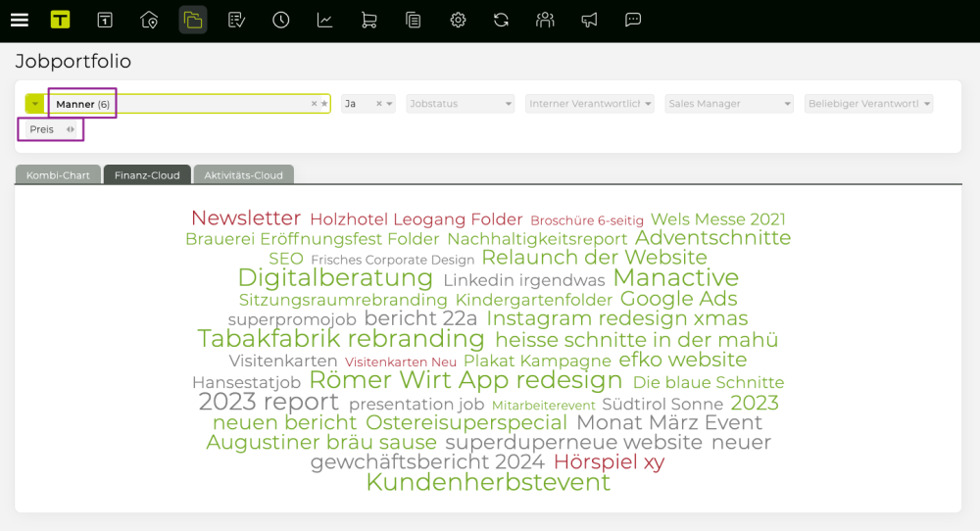Screen dimensions: 980x531
Task: Click Südtirol Sonne
Action: 662,405
